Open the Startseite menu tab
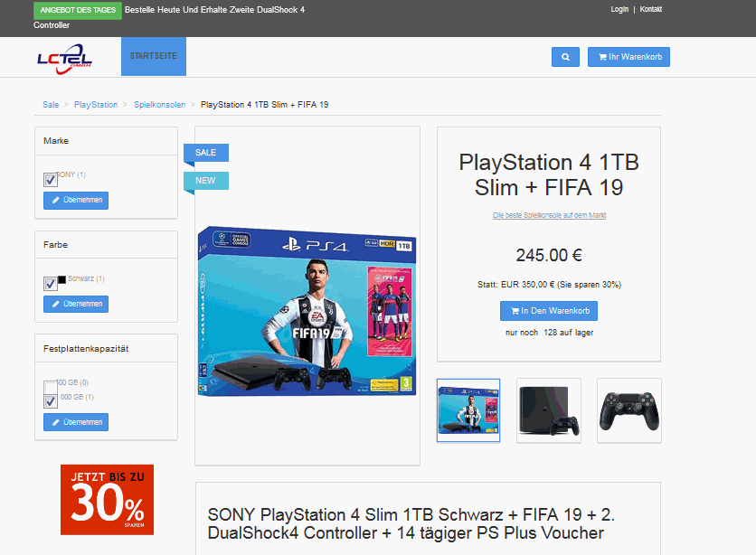Image resolution: width=756 pixels, height=555 pixels. [153, 57]
